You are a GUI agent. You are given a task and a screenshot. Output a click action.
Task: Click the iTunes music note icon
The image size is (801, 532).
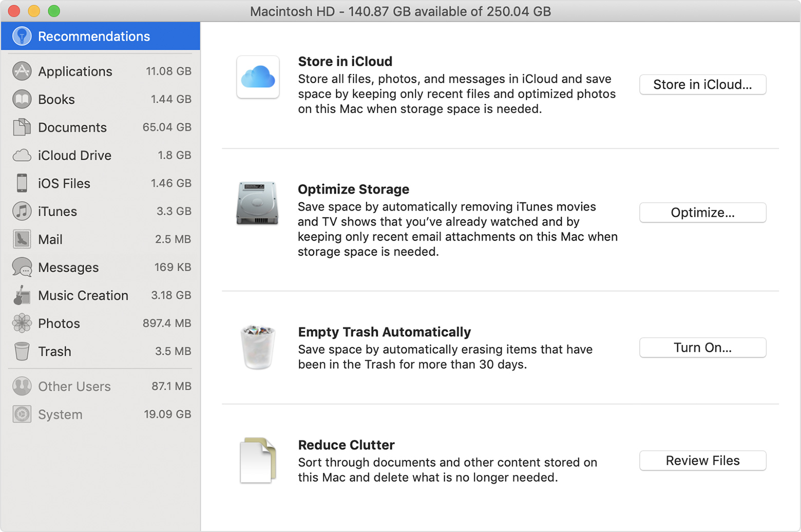22,211
